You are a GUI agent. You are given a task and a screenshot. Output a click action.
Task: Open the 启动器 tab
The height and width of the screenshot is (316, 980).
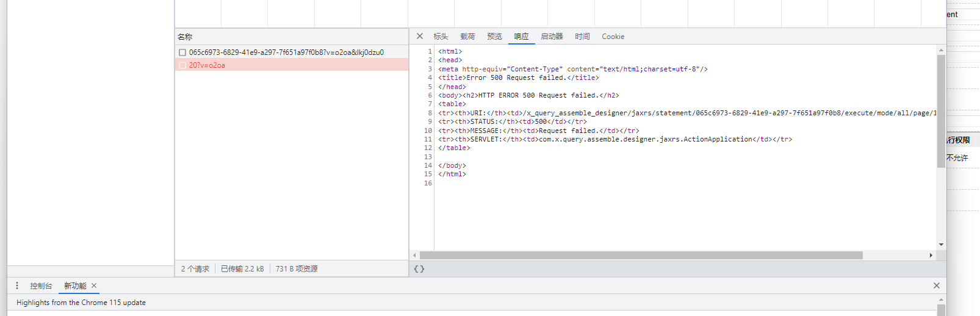tap(552, 37)
